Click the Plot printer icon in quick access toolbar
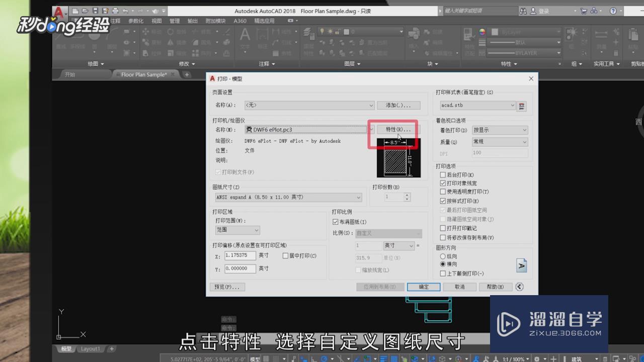 pyautogui.click(x=115, y=11)
